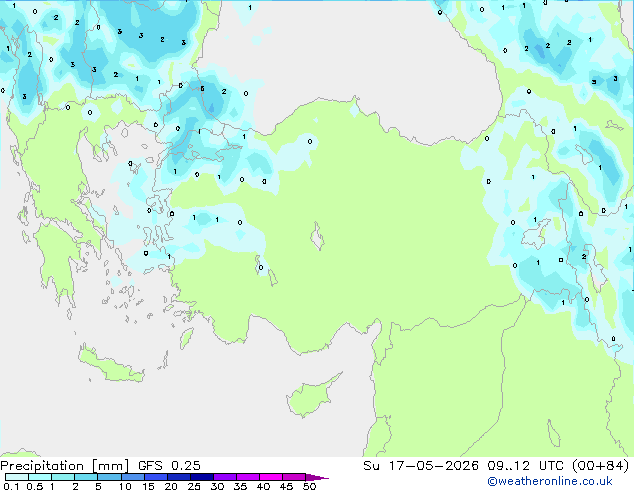Click the "25" legend scale label
Image resolution: width=634 pixels, height=490 pixels.
194,486
